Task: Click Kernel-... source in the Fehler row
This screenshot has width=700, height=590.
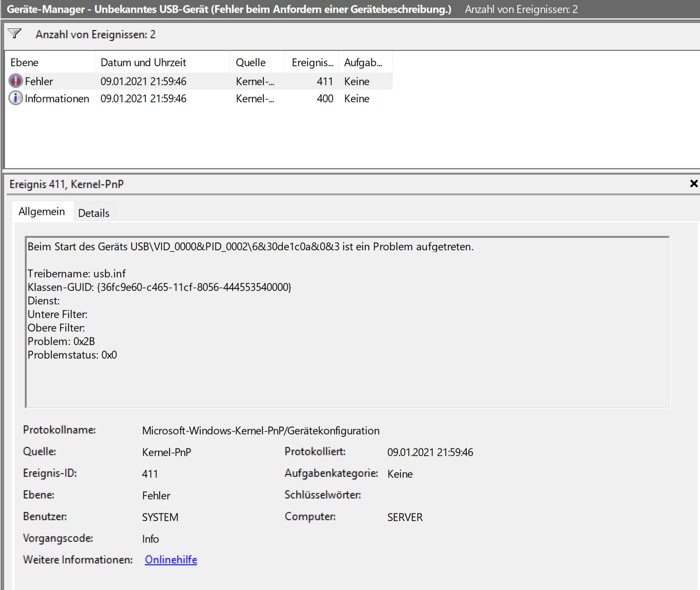Action: 255,81
